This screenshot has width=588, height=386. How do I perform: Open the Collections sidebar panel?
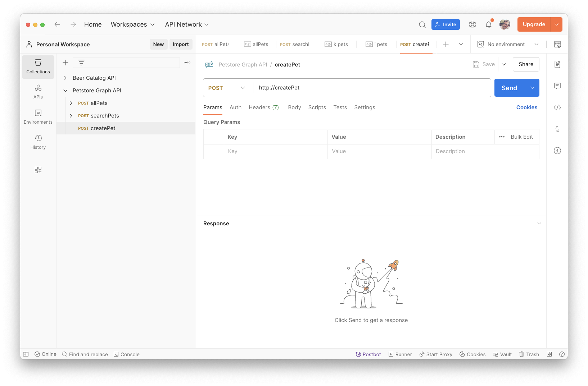click(x=38, y=67)
